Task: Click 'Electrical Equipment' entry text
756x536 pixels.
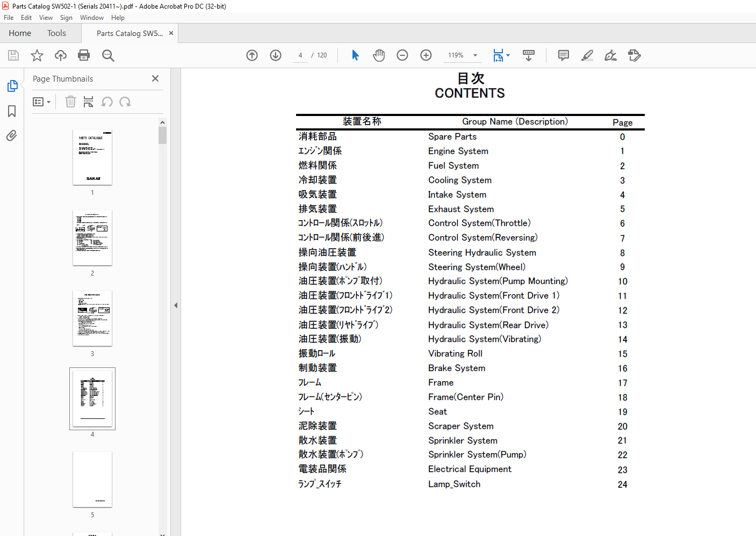Action: click(x=470, y=469)
